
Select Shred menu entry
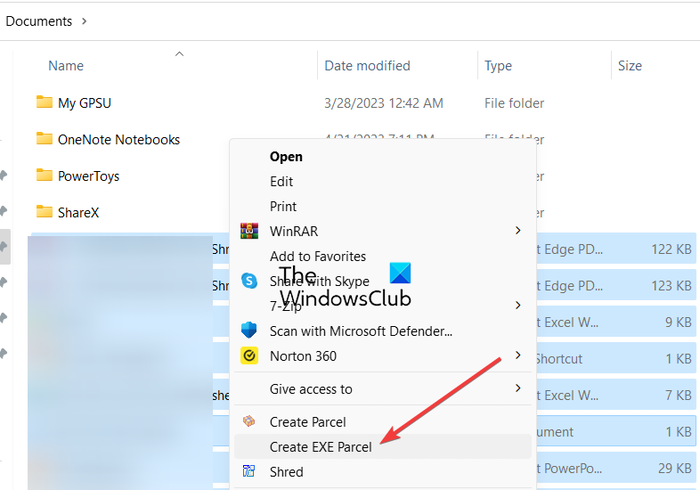click(x=287, y=472)
